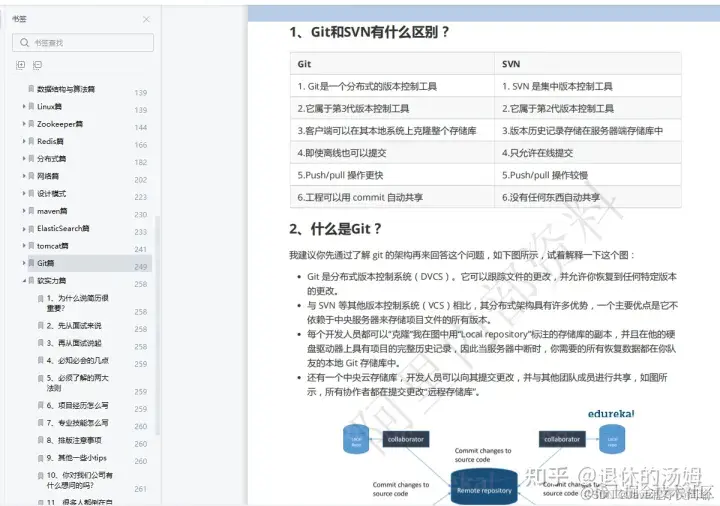The height and width of the screenshot is (506, 720).
Task: Jump to the 软实力篇 bookmark label
Action: [x=51, y=281]
